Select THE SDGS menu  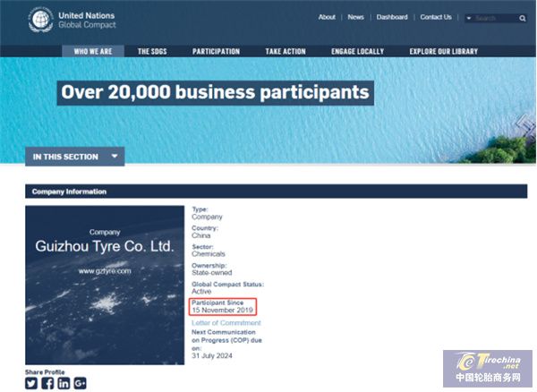[152, 51]
